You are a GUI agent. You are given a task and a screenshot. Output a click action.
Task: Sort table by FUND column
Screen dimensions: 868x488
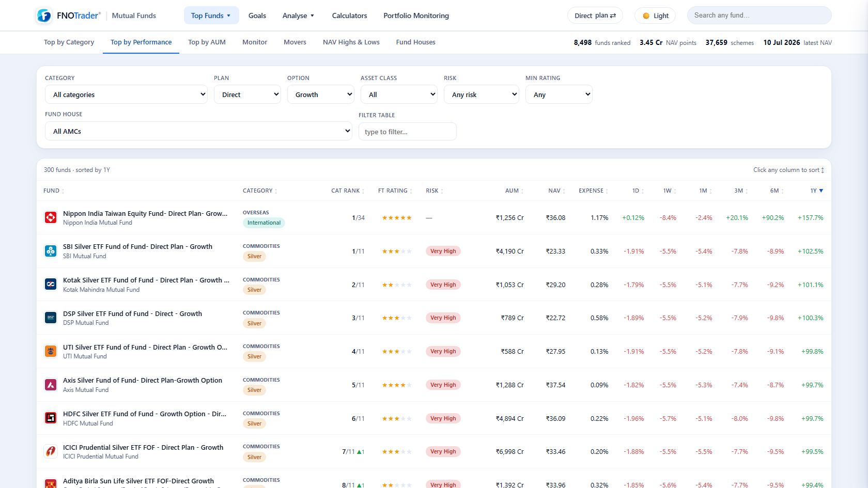click(54, 191)
